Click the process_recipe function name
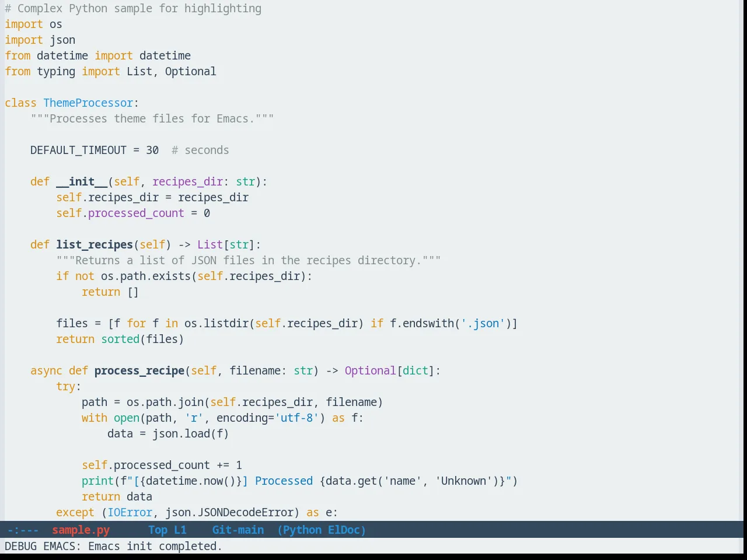The width and height of the screenshot is (747, 560). click(x=139, y=370)
